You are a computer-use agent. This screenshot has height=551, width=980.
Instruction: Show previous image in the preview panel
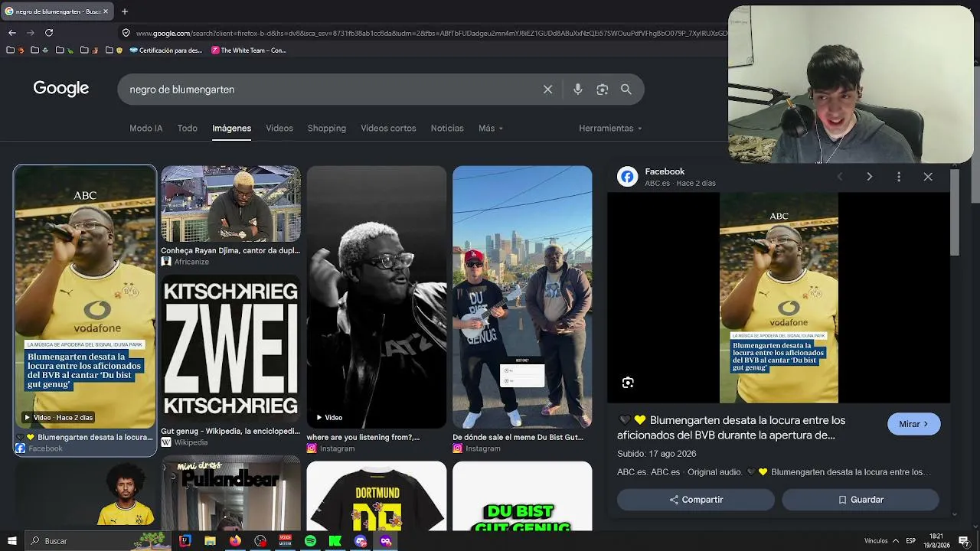click(x=840, y=177)
